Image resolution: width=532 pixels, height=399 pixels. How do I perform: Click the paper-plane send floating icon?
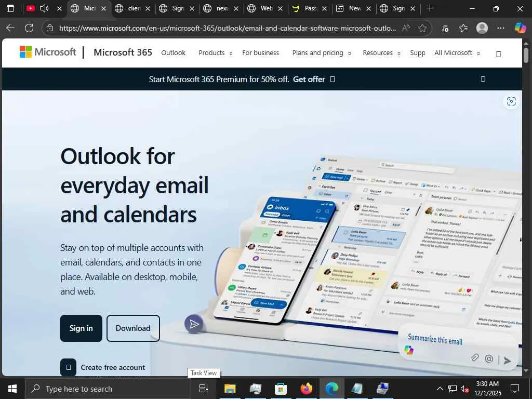coord(194,324)
